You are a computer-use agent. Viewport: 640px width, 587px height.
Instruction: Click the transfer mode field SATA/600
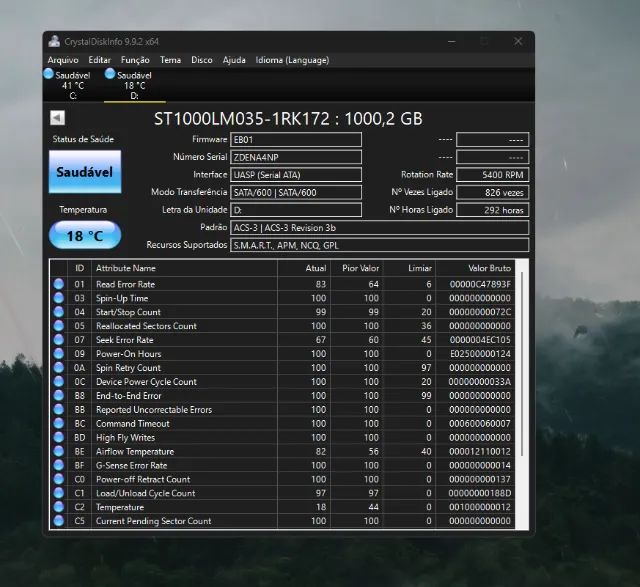296,192
